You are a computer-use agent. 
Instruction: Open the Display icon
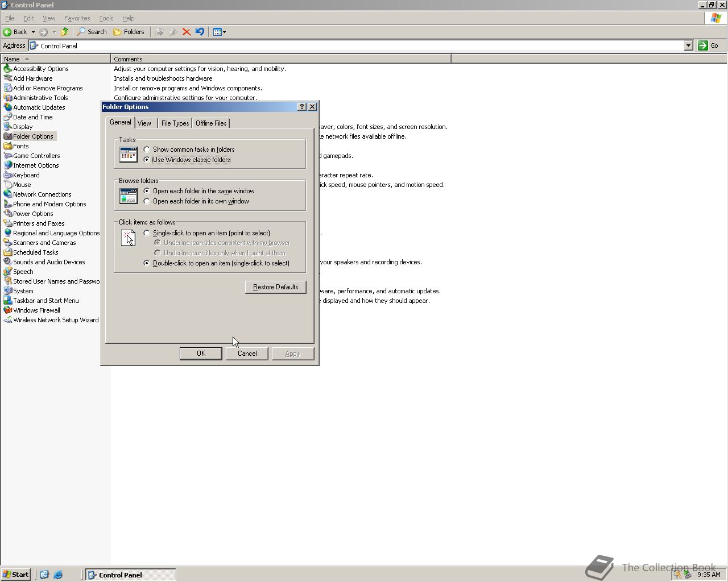[x=8, y=127]
